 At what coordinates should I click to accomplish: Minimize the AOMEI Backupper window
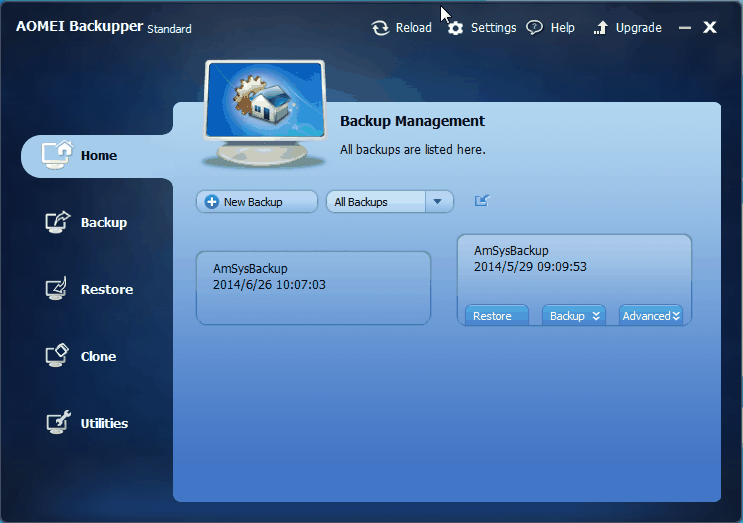tap(685, 28)
